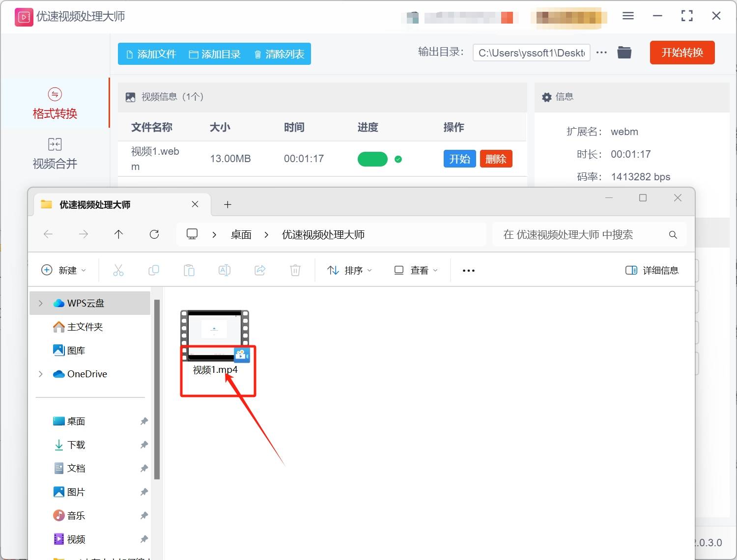Open the output path browse ellipsis
The width and height of the screenshot is (737, 560).
pos(601,53)
